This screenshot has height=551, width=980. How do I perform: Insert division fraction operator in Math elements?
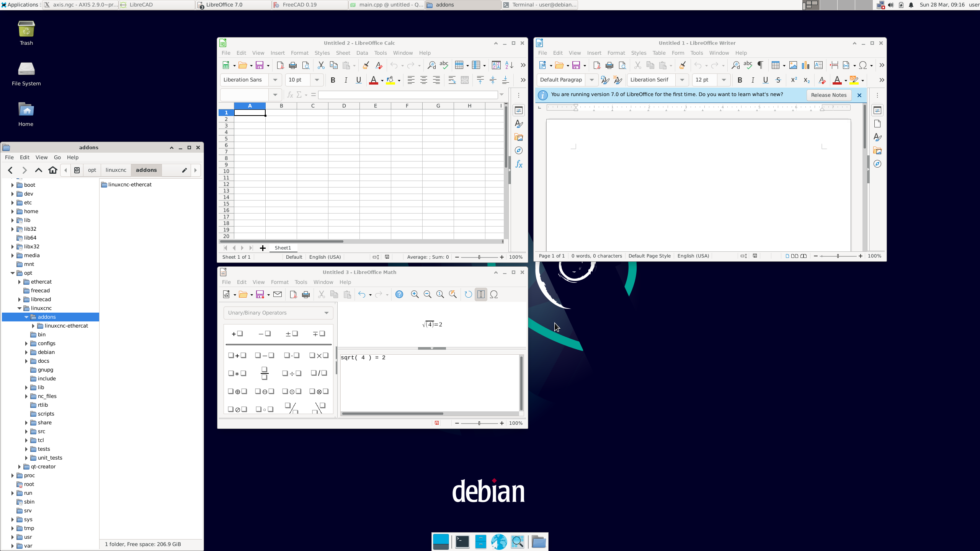[x=265, y=373]
